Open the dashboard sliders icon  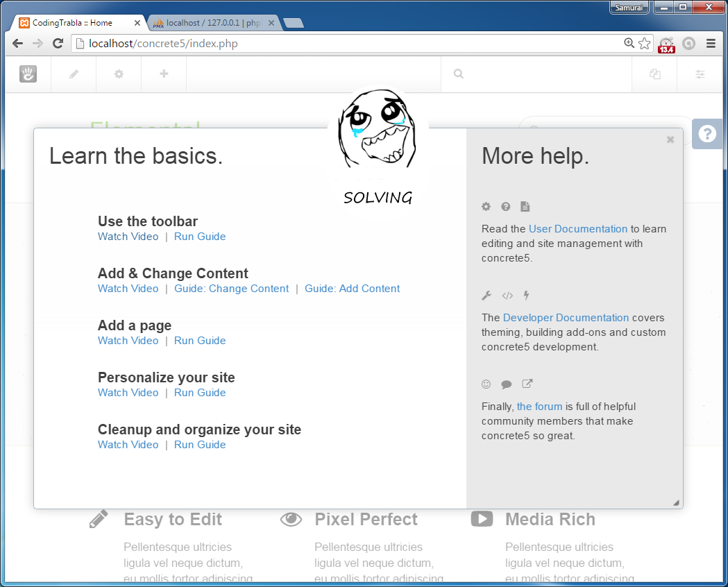click(700, 74)
